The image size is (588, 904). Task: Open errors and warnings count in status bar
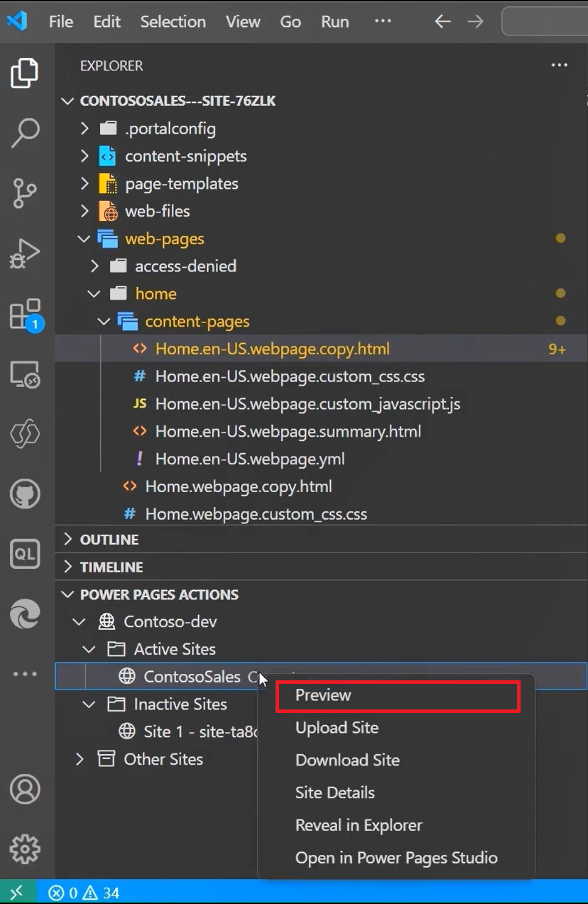[84, 893]
